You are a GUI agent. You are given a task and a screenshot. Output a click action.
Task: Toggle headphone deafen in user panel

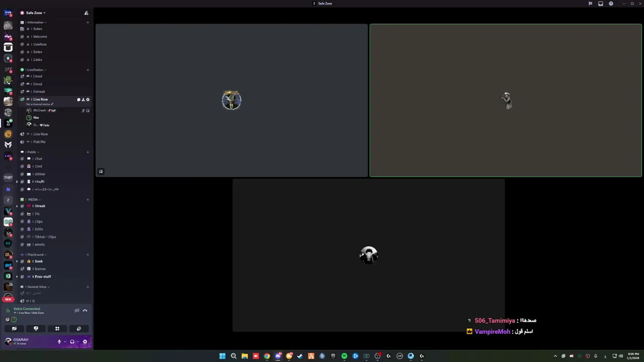tap(72, 342)
